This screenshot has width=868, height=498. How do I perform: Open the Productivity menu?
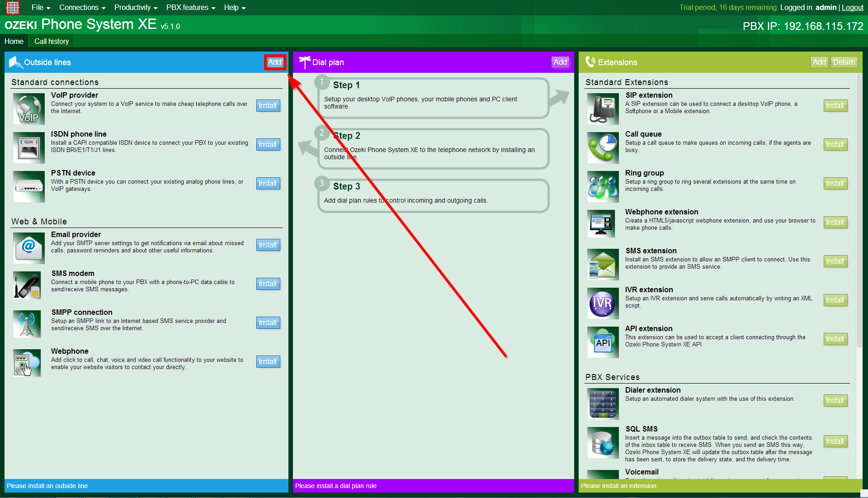coord(136,7)
